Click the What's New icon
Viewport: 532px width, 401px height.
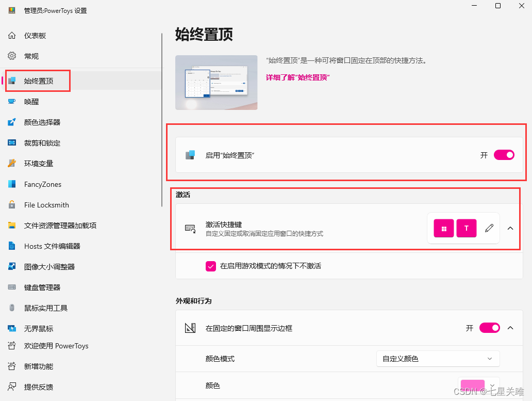point(12,366)
